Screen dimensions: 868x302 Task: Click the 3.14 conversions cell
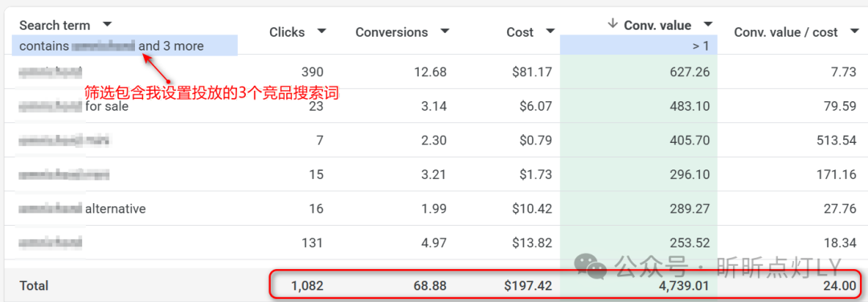click(x=433, y=106)
